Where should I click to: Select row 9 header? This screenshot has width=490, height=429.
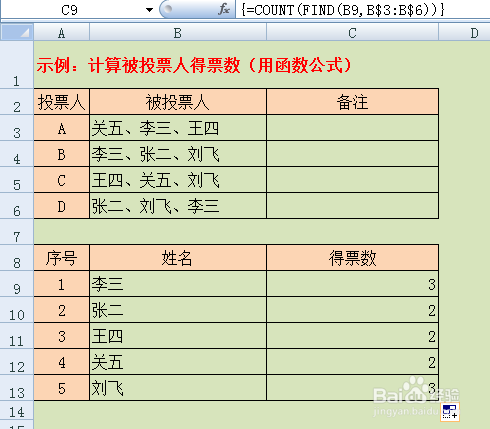(17, 284)
